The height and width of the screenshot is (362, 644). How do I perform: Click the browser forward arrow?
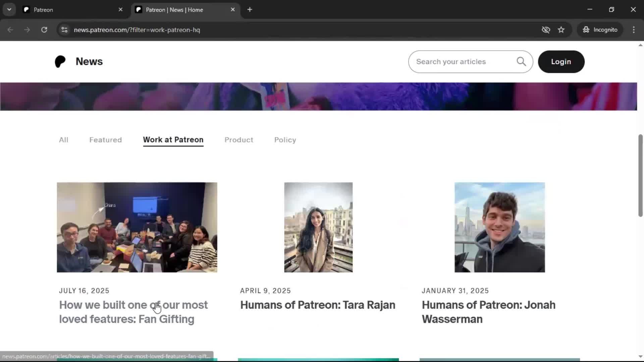tap(27, 30)
